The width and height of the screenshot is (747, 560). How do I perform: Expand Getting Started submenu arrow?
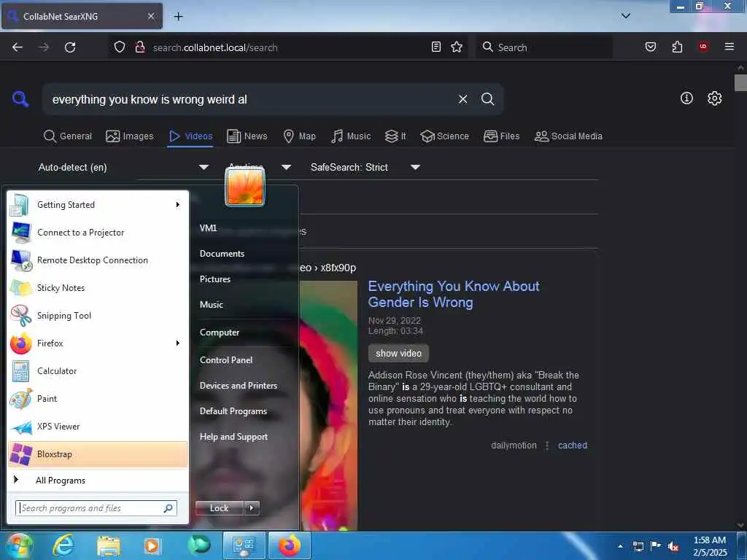click(178, 205)
